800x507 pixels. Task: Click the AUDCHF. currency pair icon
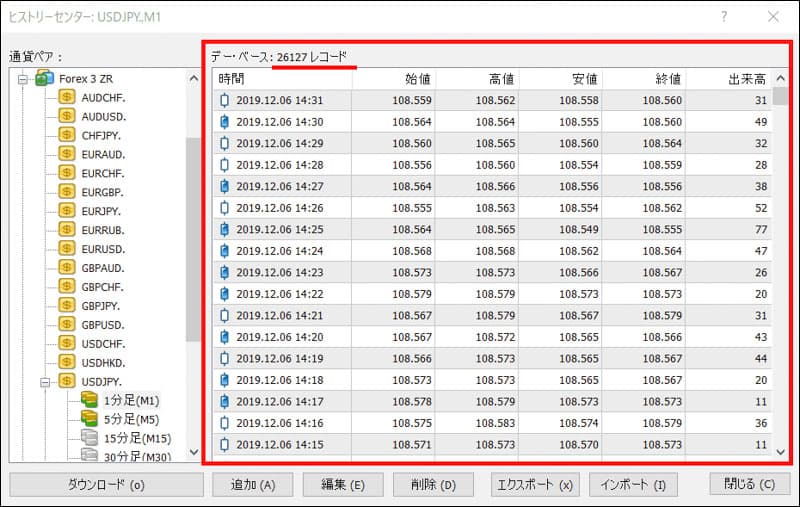tap(67, 97)
